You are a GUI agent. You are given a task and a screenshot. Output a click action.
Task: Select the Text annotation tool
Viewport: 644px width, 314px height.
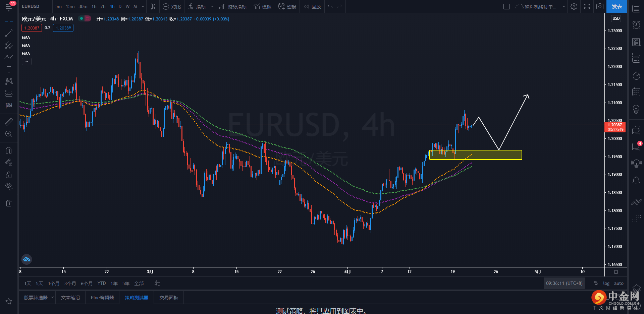9,69
